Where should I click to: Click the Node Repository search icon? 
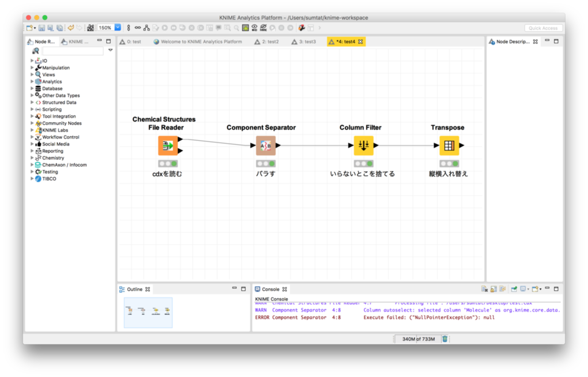36,51
